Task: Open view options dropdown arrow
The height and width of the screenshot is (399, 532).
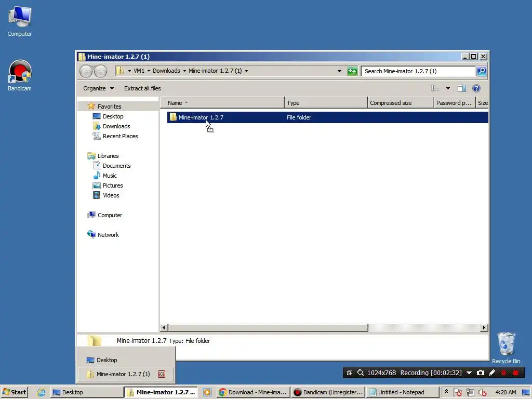Action: 448,88
